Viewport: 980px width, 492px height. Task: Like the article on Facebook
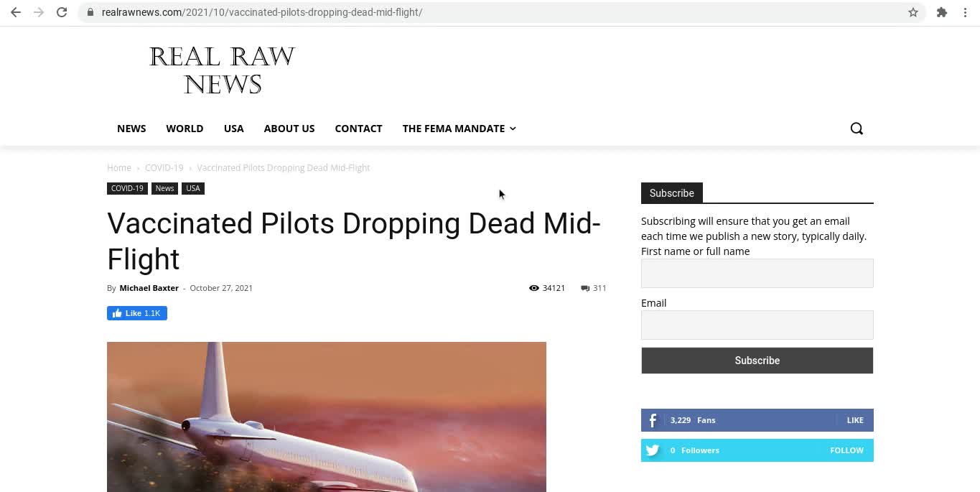[137, 313]
